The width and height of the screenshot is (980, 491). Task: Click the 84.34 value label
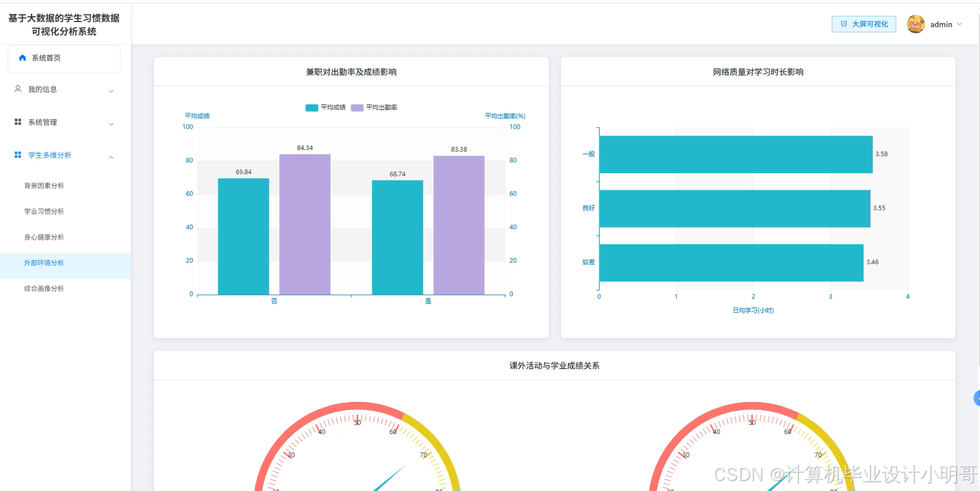305,148
